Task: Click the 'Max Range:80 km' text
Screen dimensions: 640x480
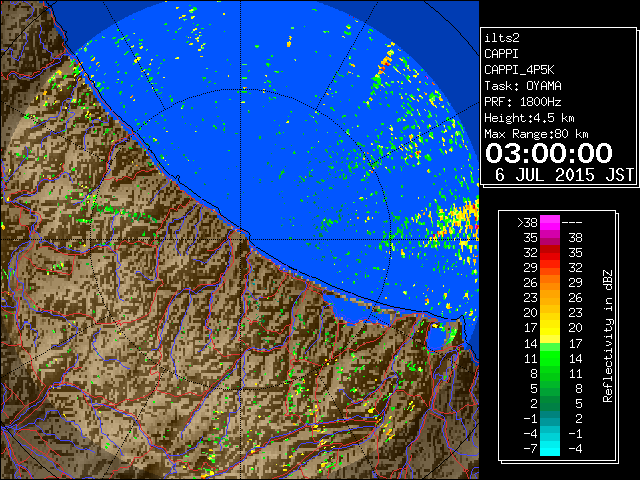Action: pos(536,134)
